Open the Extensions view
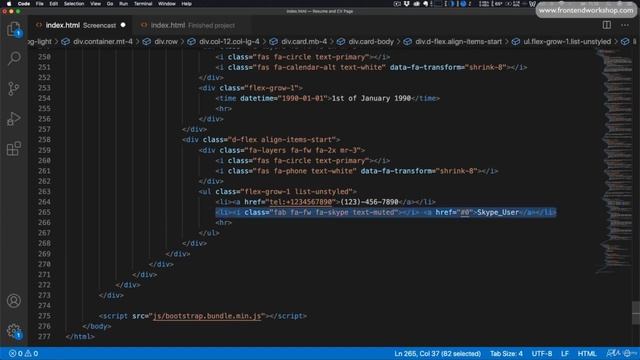640x360 pixels. click(x=14, y=149)
